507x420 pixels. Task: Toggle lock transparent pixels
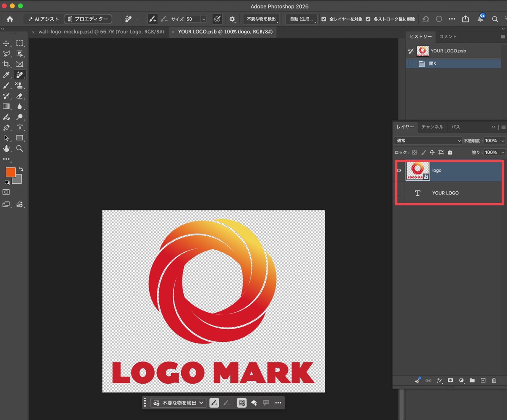414,152
